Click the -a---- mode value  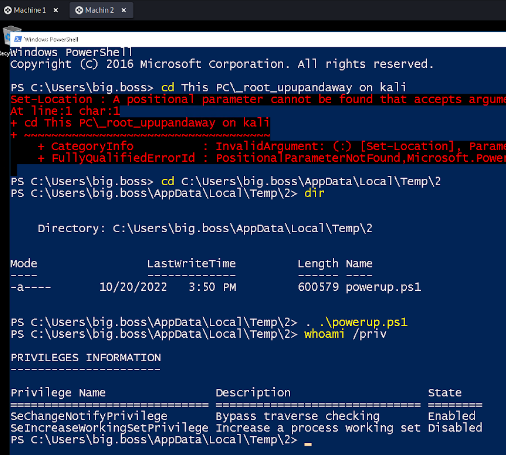[31, 287]
